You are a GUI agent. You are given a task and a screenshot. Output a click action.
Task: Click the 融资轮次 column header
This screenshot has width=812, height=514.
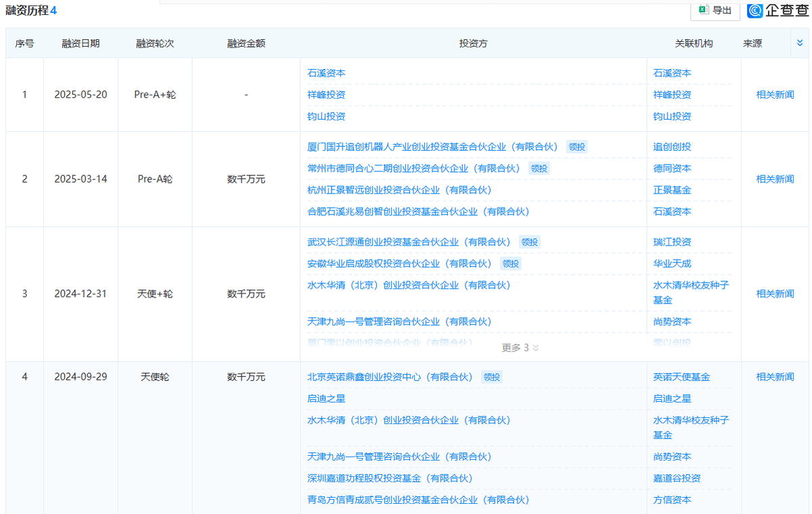point(155,43)
